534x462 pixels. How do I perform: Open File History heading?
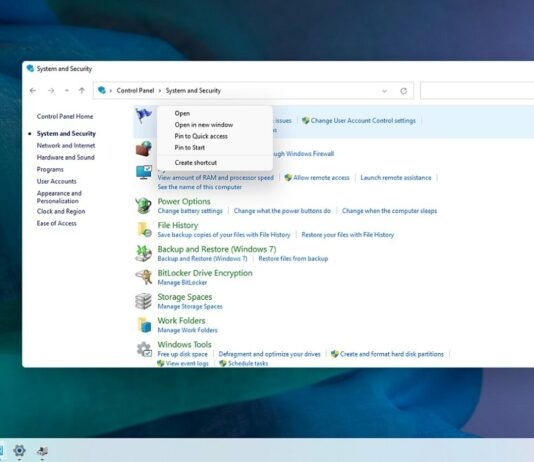178,225
